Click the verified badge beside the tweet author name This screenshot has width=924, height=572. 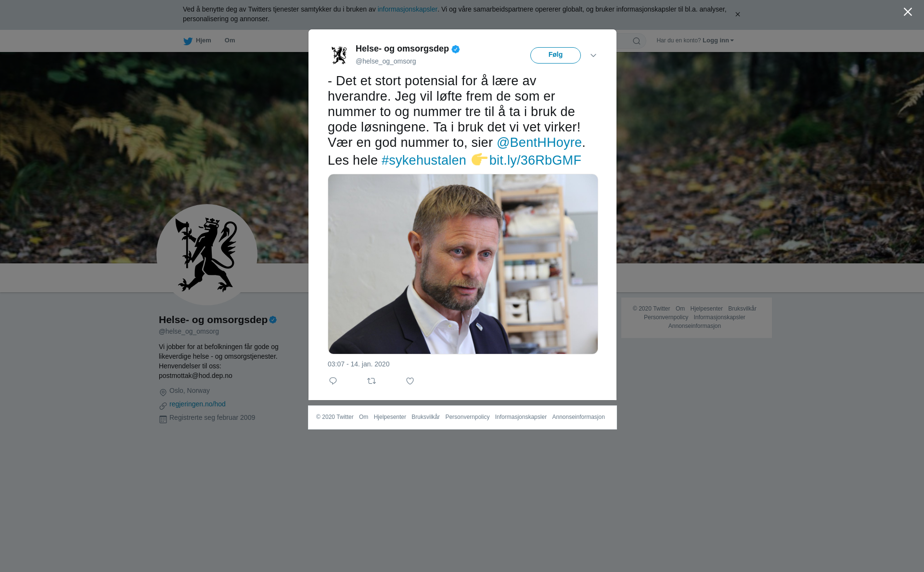456,49
